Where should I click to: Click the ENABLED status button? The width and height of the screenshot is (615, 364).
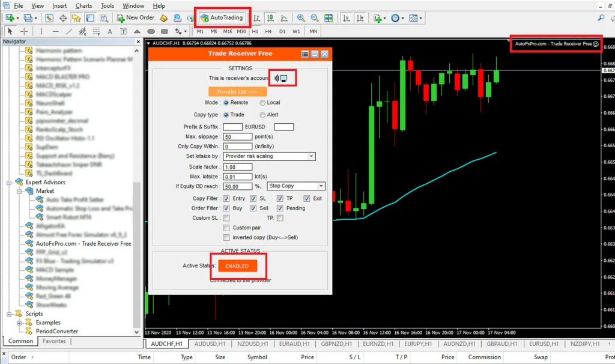tap(237, 266)
